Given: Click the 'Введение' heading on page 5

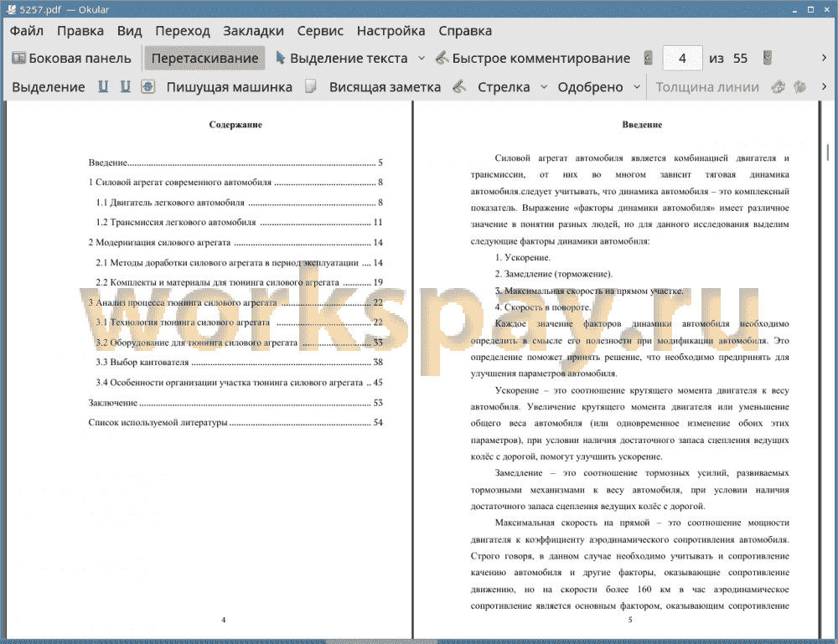Looking at the screenshot, I should 642,125.
